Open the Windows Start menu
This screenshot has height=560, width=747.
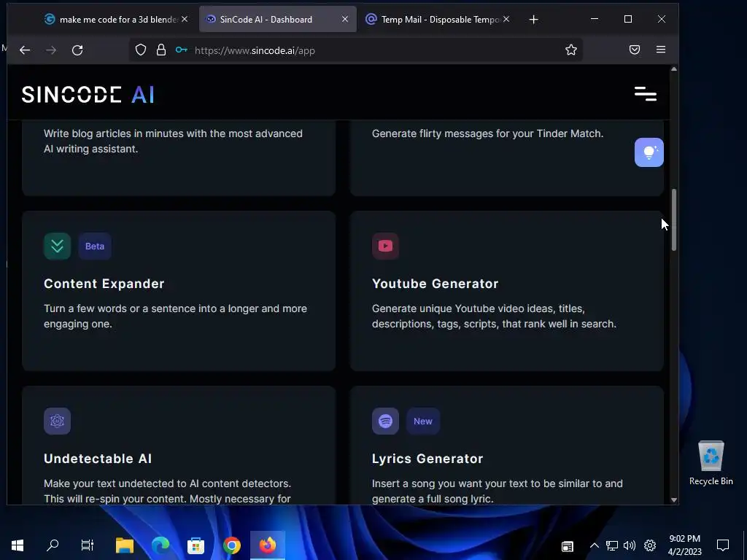pos(18,545)
